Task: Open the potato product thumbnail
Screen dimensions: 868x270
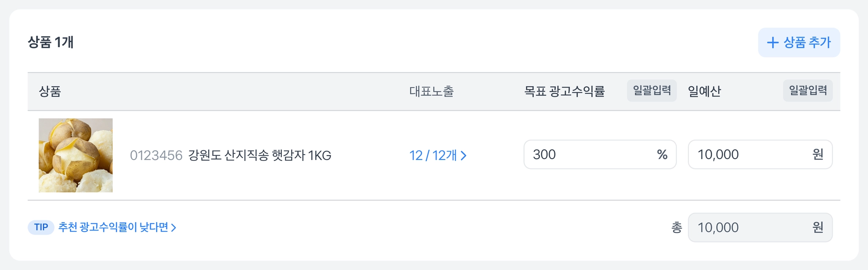Action: click(x=76, y=155)
